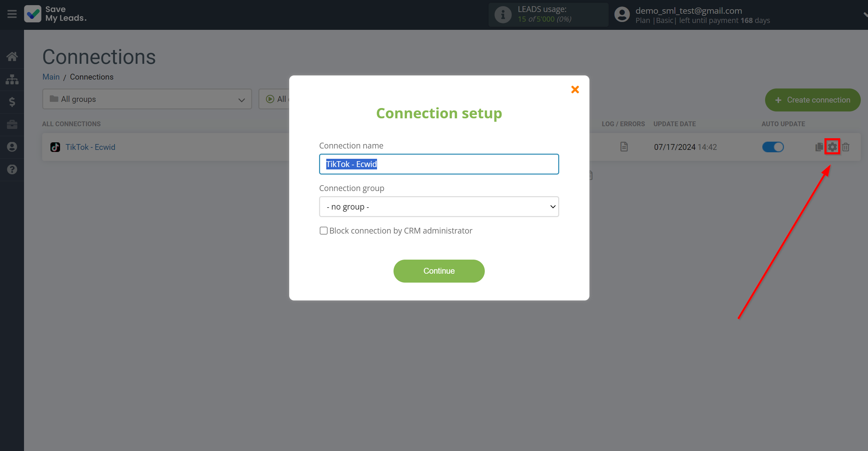Expand the All groups filter dropdown
This screenshot has width=868, height=451.
(x=146, y=99)
